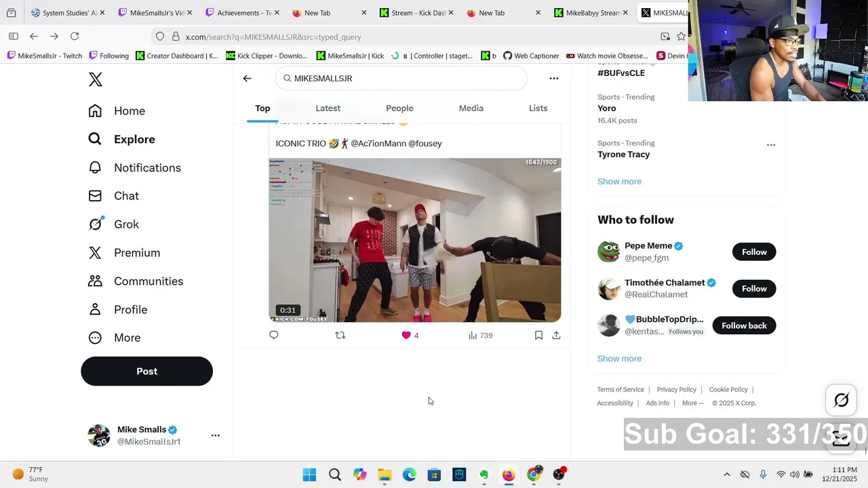Expand the More footer links menu
The image size is (868, 488).
693,403
